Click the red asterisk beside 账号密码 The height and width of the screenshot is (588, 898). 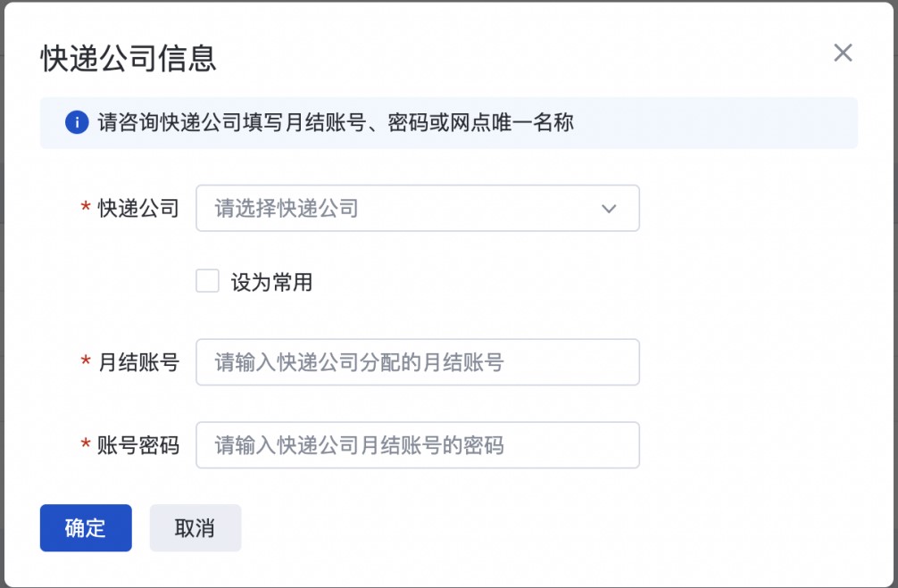tap(86, 445)
